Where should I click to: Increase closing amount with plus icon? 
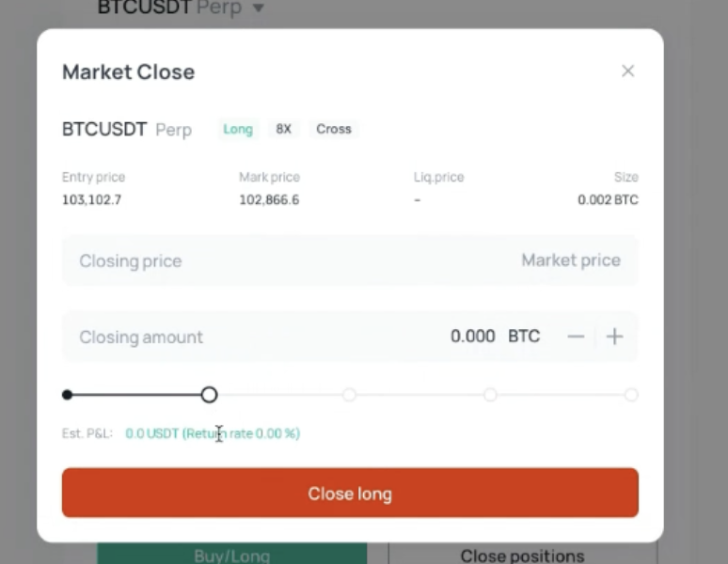coord(614,337)
